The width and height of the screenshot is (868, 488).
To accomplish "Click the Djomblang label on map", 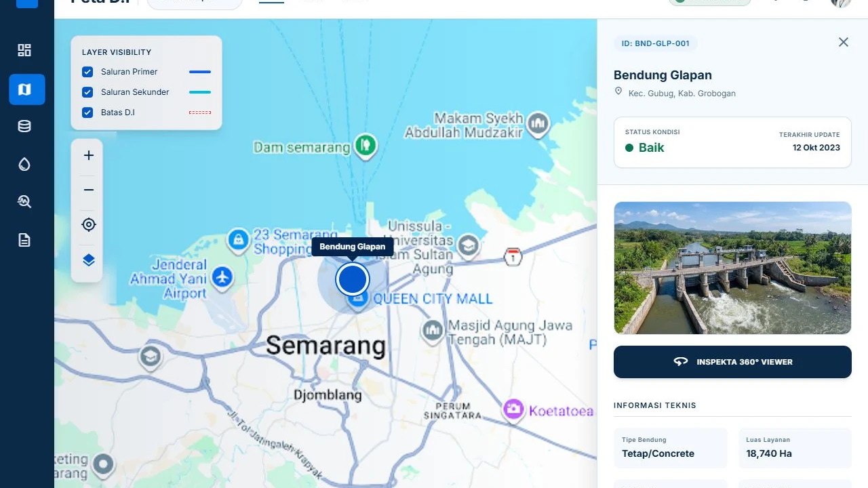I will pyautogui.click(x=328, y=395).
